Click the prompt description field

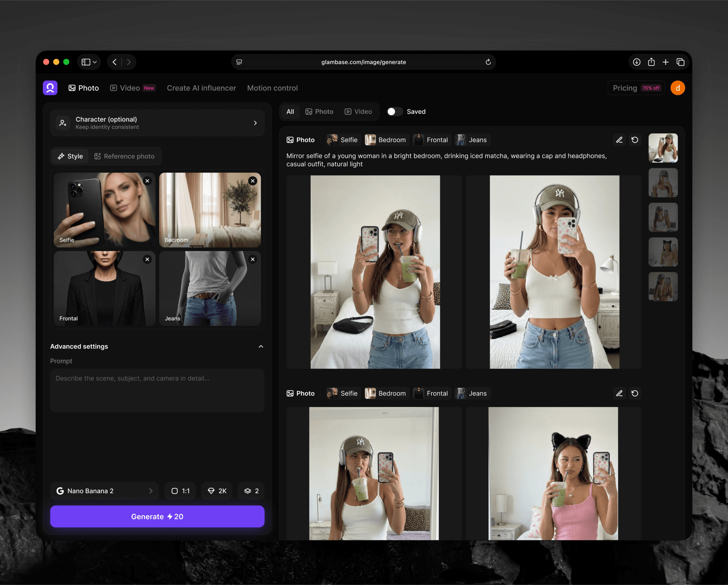point(157,391)
